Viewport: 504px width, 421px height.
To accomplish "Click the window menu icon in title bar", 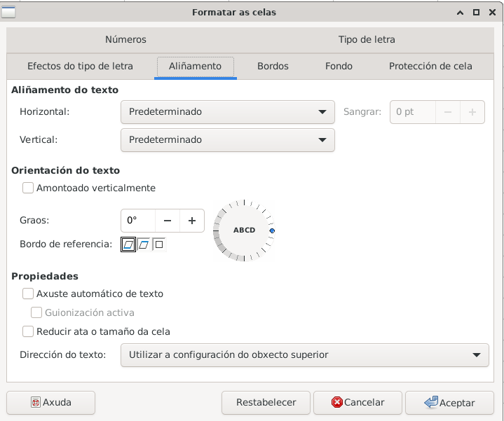I will coord(8,12).
